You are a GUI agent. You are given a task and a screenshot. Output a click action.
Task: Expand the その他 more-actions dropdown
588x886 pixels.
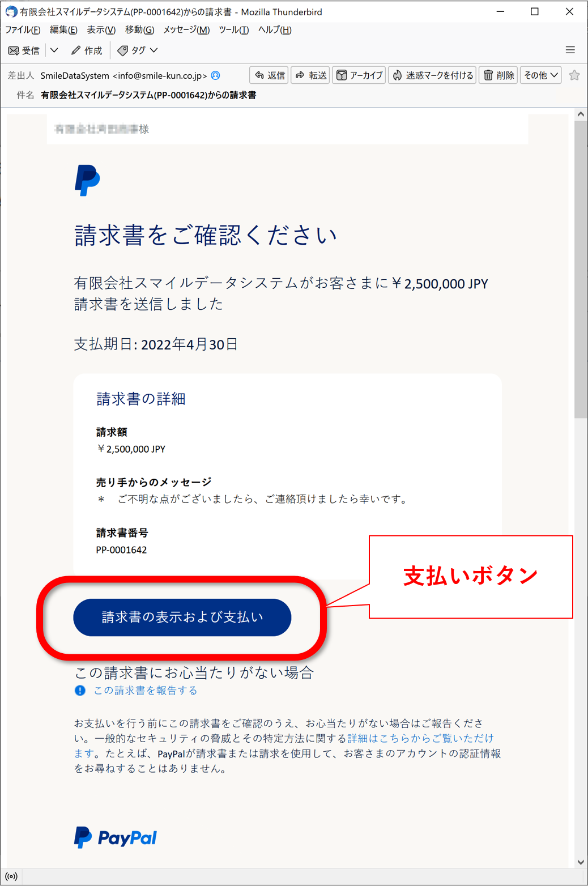coord(541,75)
